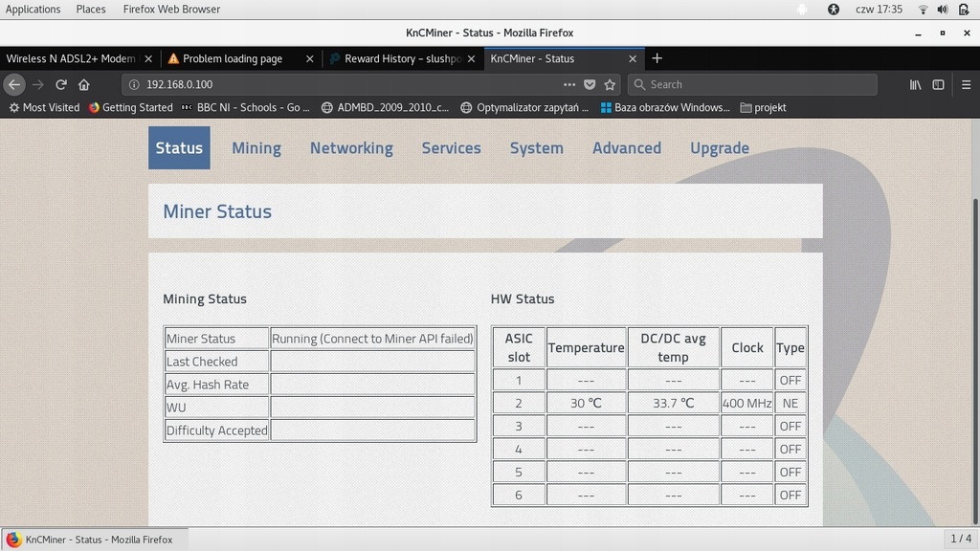Open ADMBD_2009_2010 bookmark
The width and height of the screenshot is (980, 551).
pyautogui.click(x=385, y=107)
